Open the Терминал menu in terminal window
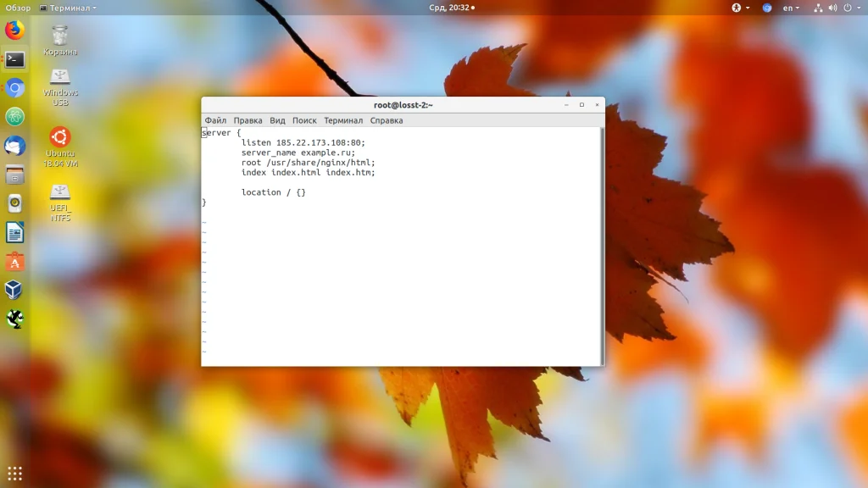This screenshot has height=488, width=868. [x=343, y=120]
